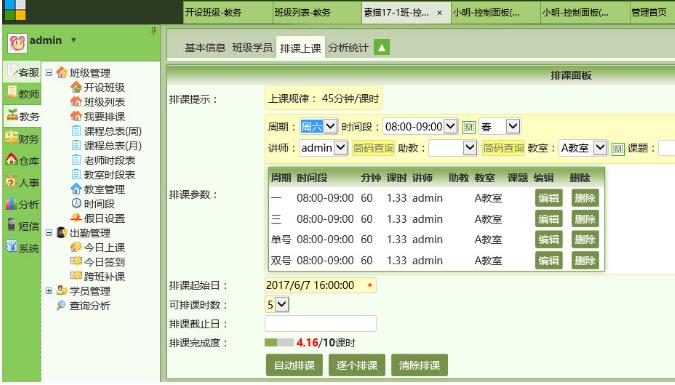The width and height of the screenshot is (675, 385).
Task: Open the 可排课时数 dropdown showing 5
Action: click(277, 304)
